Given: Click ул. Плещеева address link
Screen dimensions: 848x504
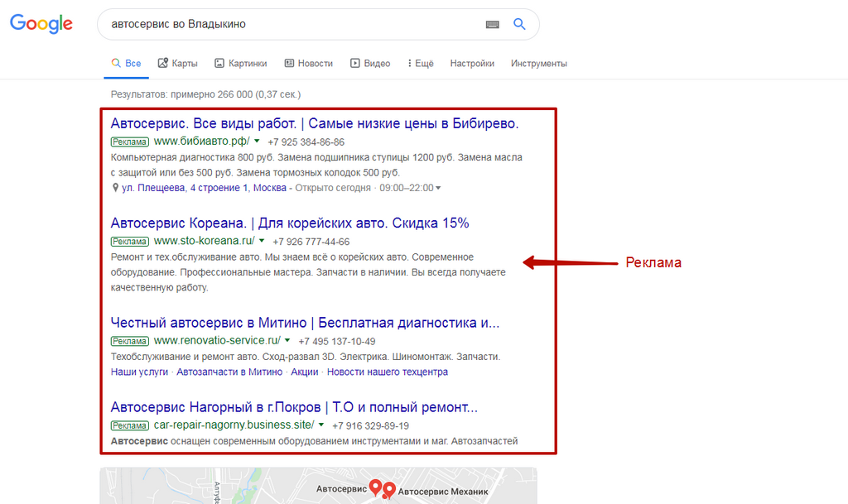Looking at the screenshot, I should click(x=204, y=187).
